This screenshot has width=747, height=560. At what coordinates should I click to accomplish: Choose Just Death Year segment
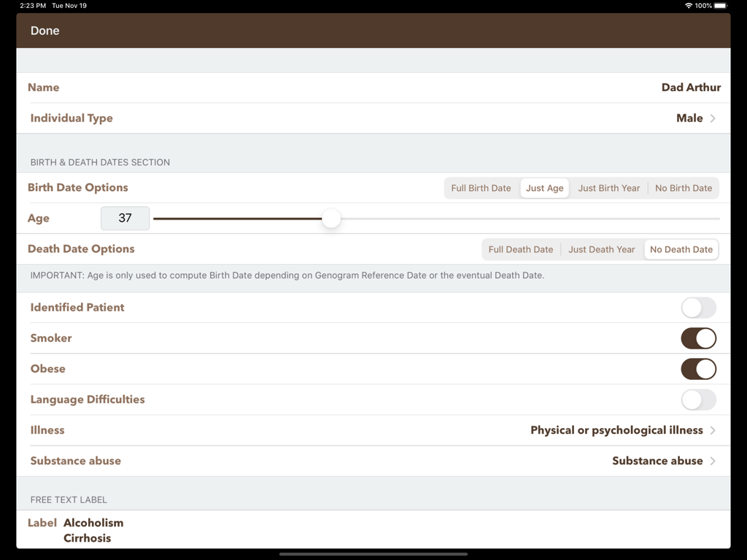[x=601, y=249]
